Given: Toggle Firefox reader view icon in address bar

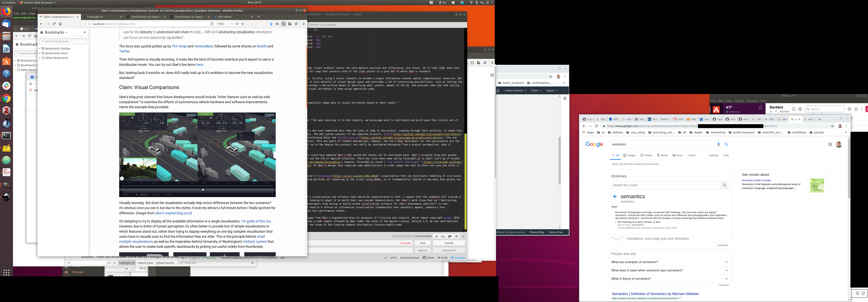Looking at the screenshot, I should [x=212, y=24].
